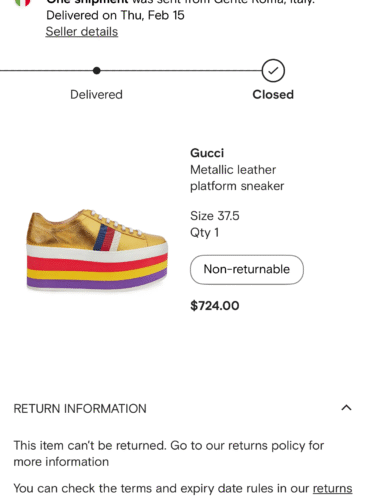Open the gold Gucci platform sneaker image
Viewport: 370px width, 498px height.
tap(97, 250)
